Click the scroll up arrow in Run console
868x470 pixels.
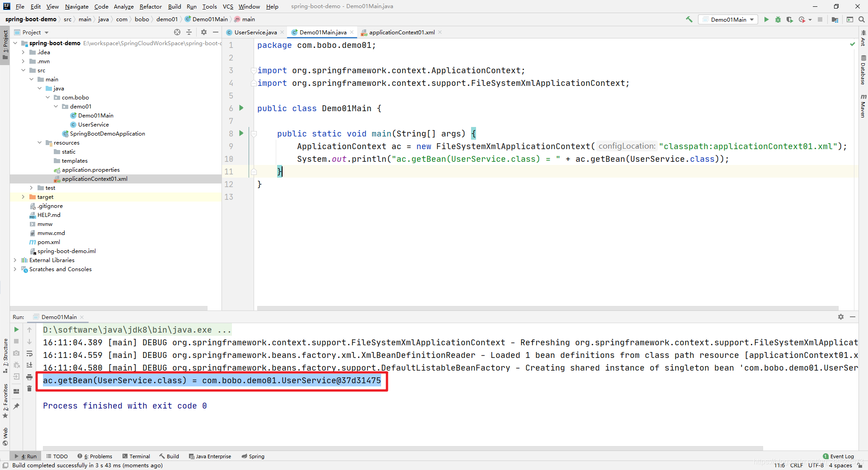click(x=29, y=330)
